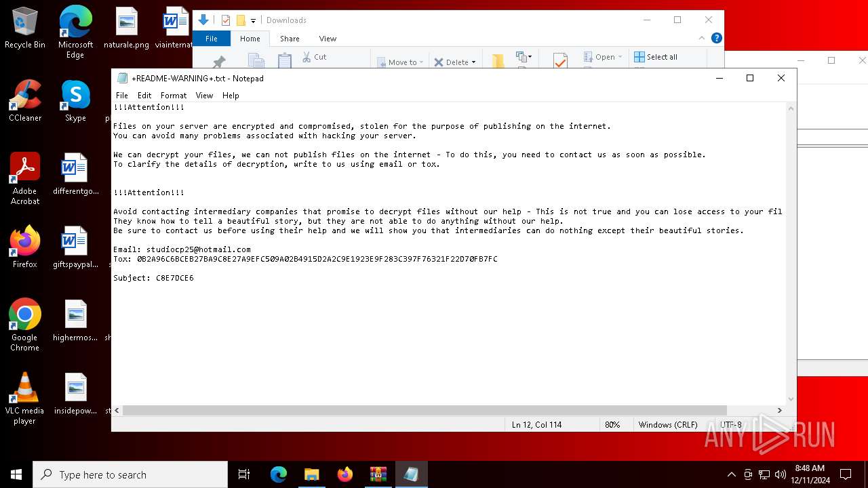Show hidden system tray icons
Image resolution: width=868 pixels, height=488 pixels.
pyautogui.click(x=731, y=474)
